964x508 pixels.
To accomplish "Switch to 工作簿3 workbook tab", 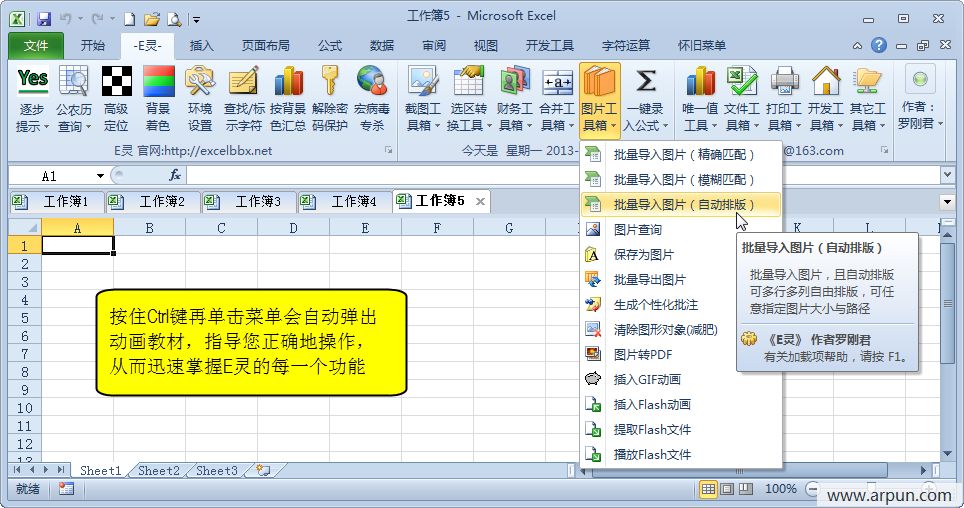I will pyautogui.click(x=250, y=201).
